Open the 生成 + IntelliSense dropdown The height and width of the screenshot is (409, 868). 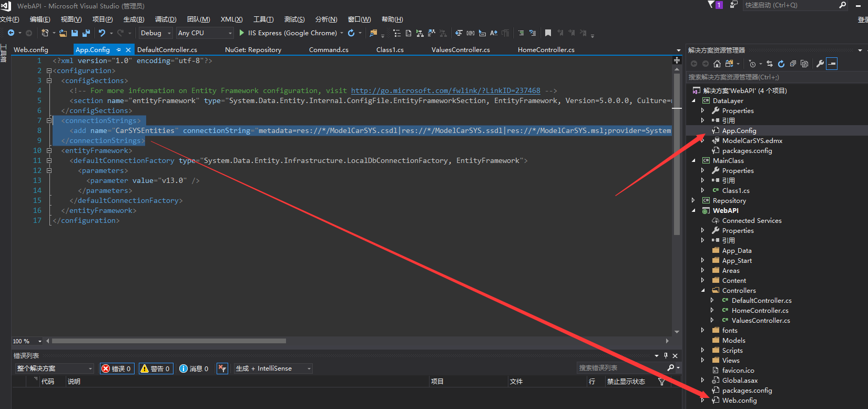[x=273, y=369]
